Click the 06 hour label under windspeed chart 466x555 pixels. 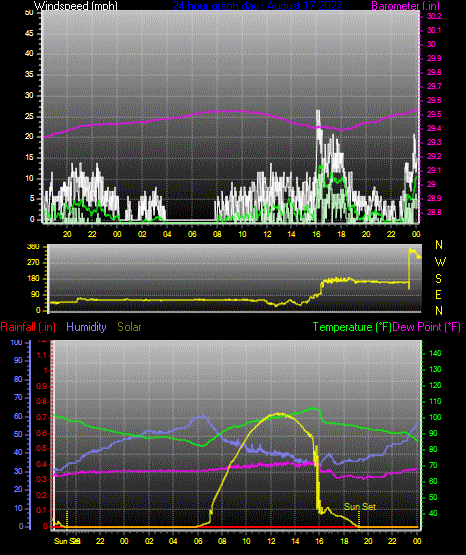192,234
